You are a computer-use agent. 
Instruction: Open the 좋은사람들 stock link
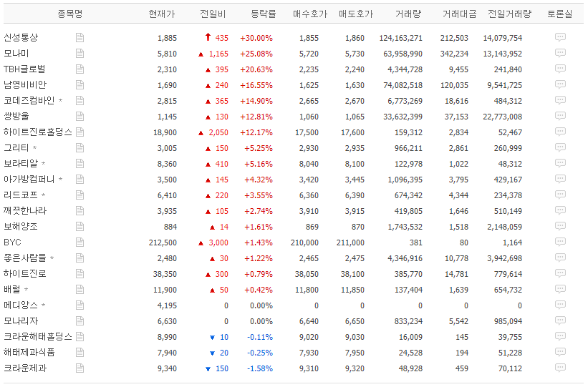coord(25,258)
